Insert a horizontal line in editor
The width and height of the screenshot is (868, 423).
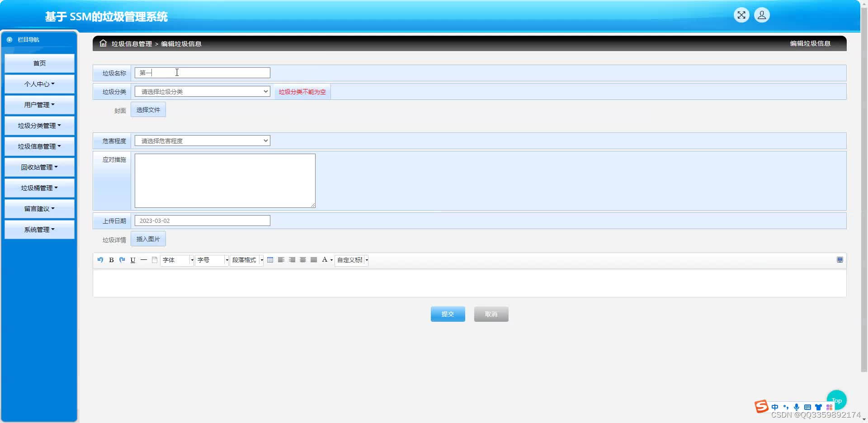pos(144,260)
